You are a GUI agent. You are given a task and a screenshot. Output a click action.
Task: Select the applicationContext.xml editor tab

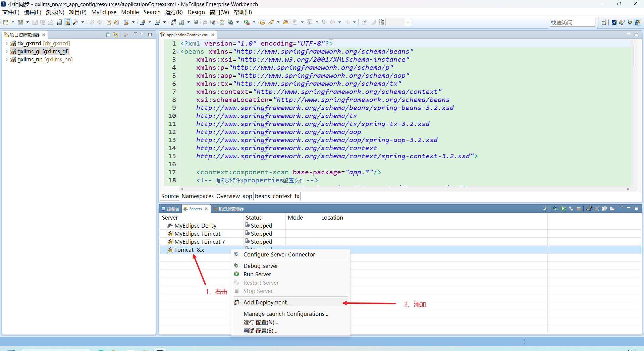click(187, 35)
